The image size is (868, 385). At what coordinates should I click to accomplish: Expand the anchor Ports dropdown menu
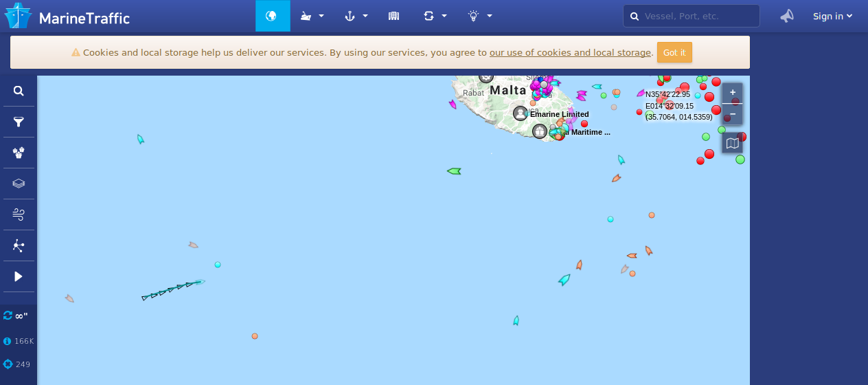pos(356,16)
